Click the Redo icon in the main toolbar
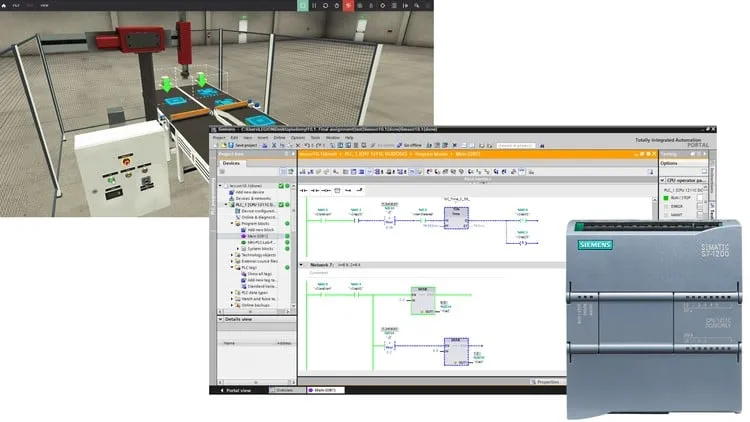Screen dimensions: 750x422 pos(319,145)
